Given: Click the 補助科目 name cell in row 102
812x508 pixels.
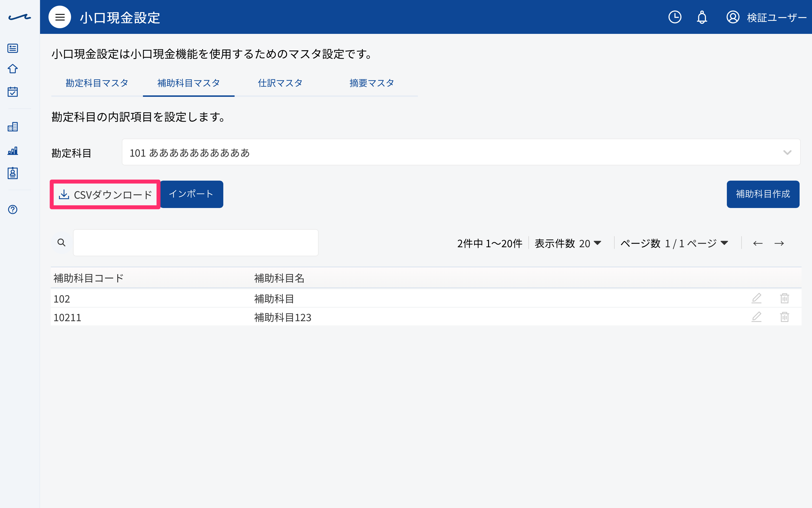Looking at the screenshot, I should (274, 299).
